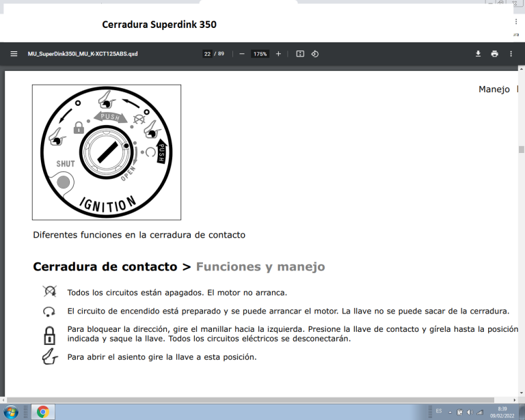Click the page number input field
The image size is (525, 420).
coord(207,54)
